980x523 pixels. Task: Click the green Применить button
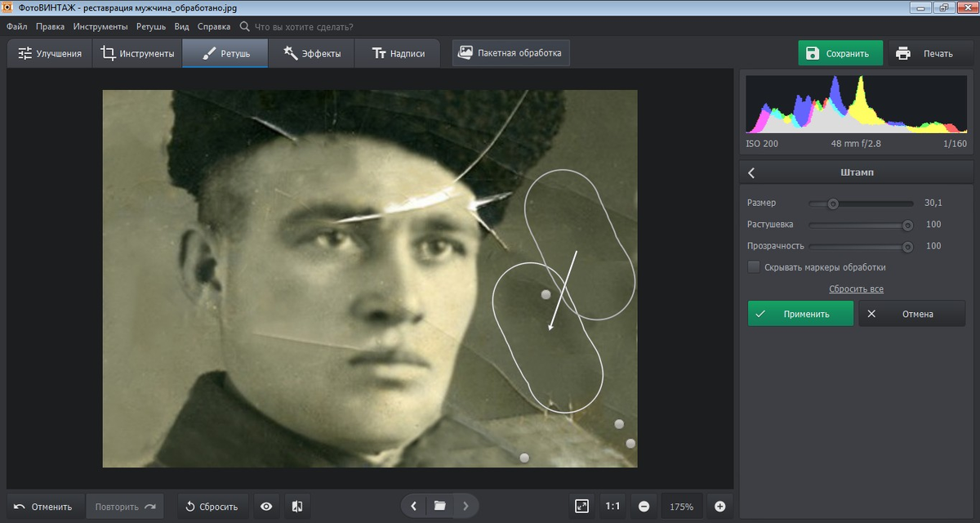click(x=800, y=314)
